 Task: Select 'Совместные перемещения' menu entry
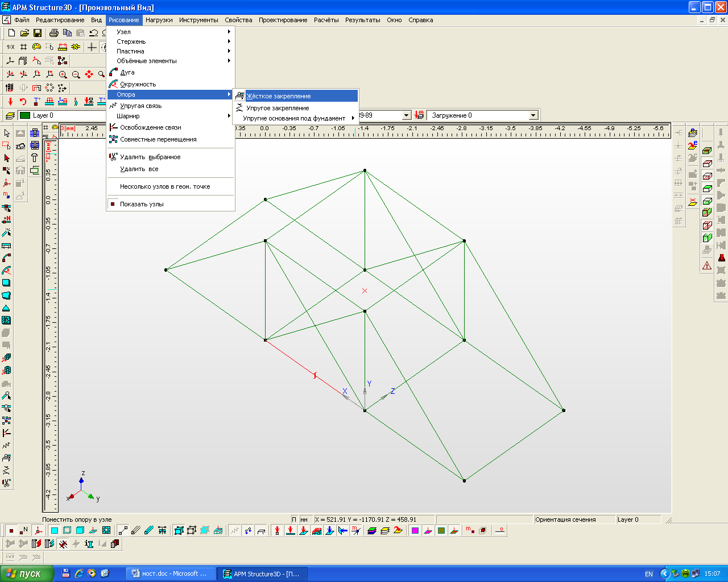[x=171, y=139]
